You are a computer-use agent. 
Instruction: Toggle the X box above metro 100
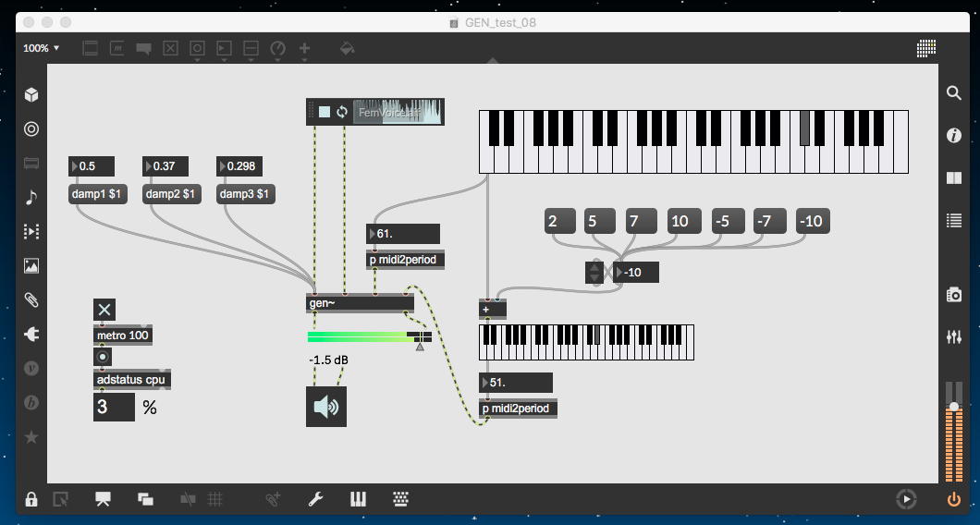click(x=104, y=310)
